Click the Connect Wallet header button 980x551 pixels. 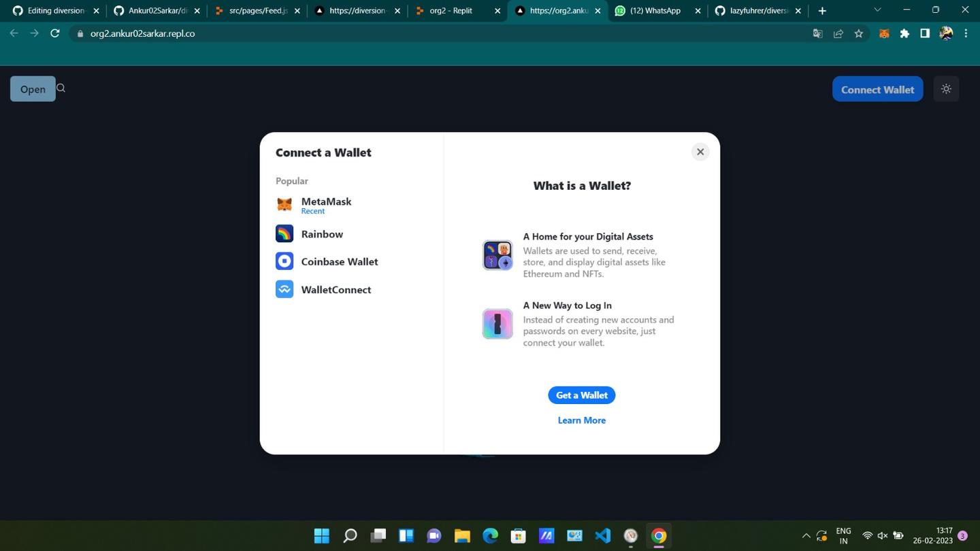coord(878,89)
